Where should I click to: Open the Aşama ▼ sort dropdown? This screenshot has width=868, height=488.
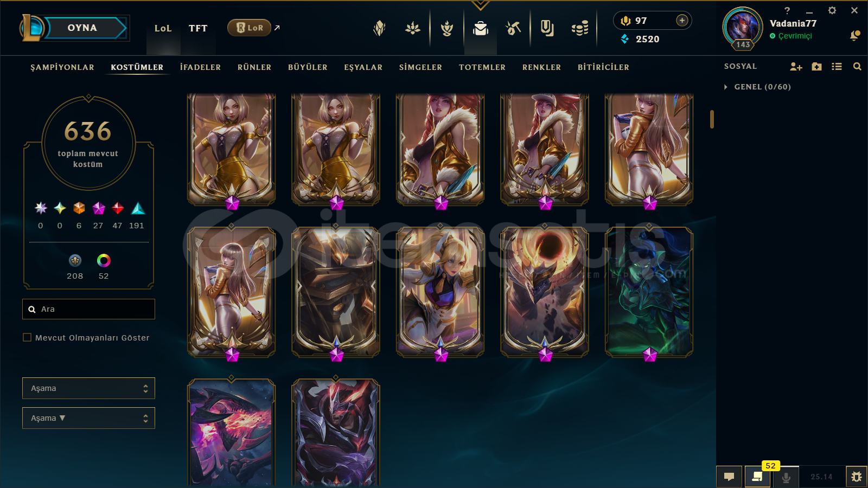[88, 418]
